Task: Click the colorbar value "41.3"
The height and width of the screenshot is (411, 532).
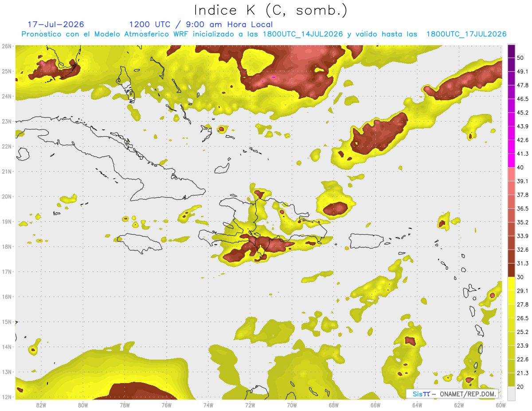Action: point(523,154)
